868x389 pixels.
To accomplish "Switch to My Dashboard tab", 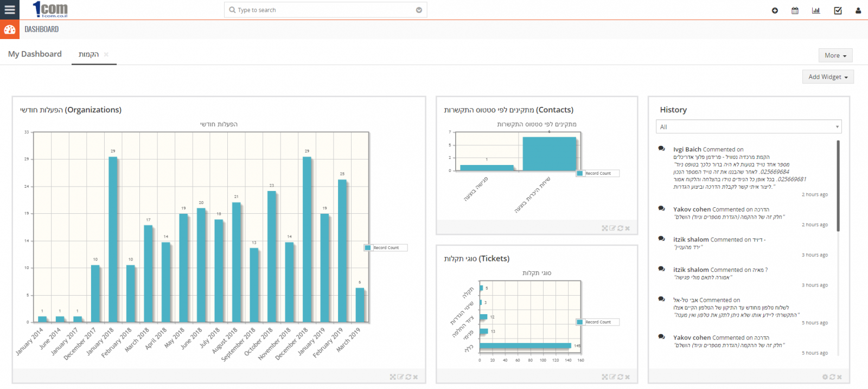I will pos(35,54).
